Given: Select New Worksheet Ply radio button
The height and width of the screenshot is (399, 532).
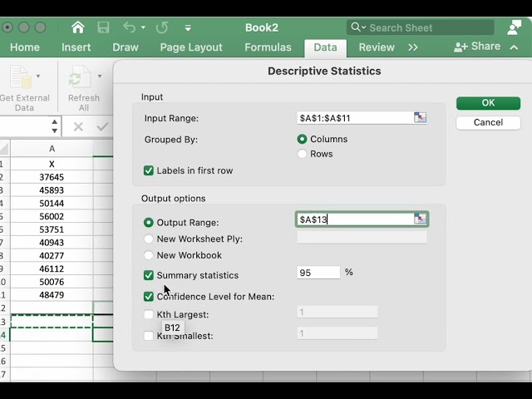Looking at the screenshot, I should (x=148, y=239).
